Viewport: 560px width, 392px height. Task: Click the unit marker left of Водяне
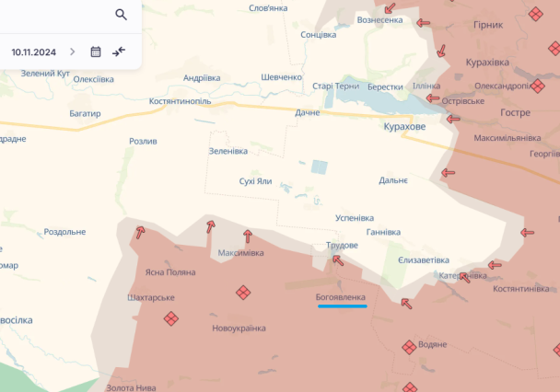[409, 347]
